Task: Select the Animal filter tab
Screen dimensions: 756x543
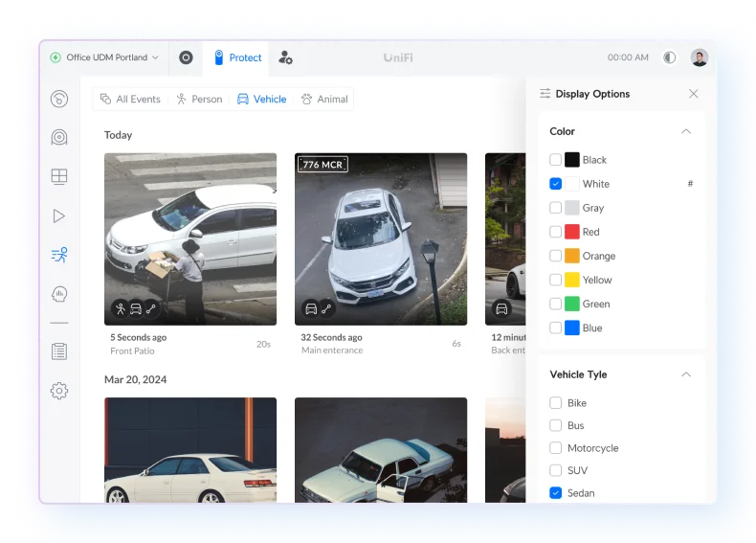Action: click(x=324, y=99)
